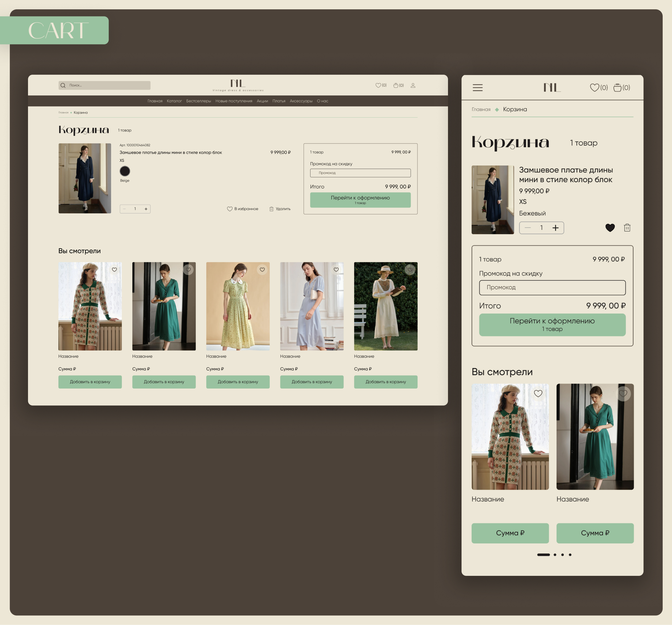Open favorites heart icon in desktop header
Screen dimensions: 672x625
click(378, 85)
